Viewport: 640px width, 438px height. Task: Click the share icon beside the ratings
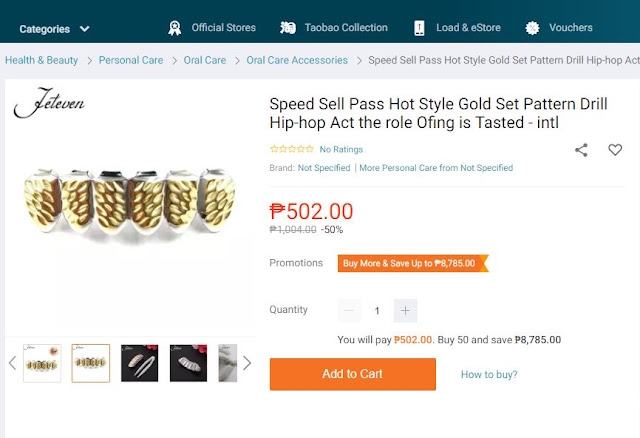pos(581,150)
